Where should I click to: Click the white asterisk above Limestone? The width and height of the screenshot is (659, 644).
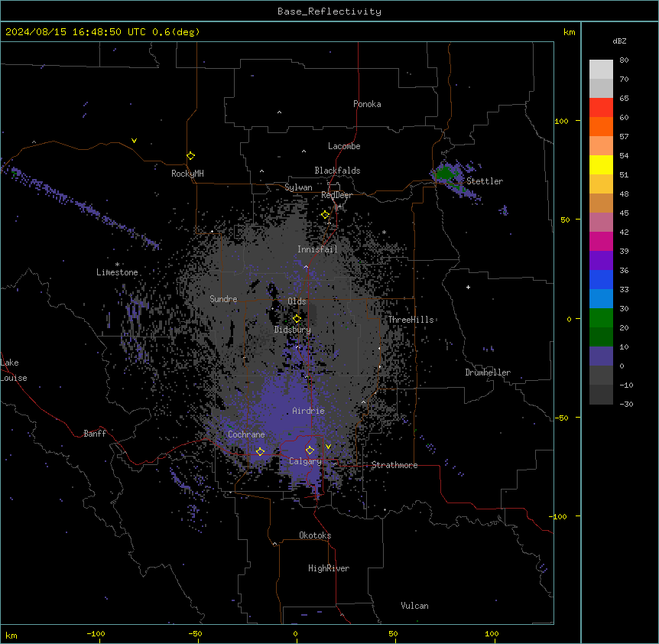tap(117, 265)
